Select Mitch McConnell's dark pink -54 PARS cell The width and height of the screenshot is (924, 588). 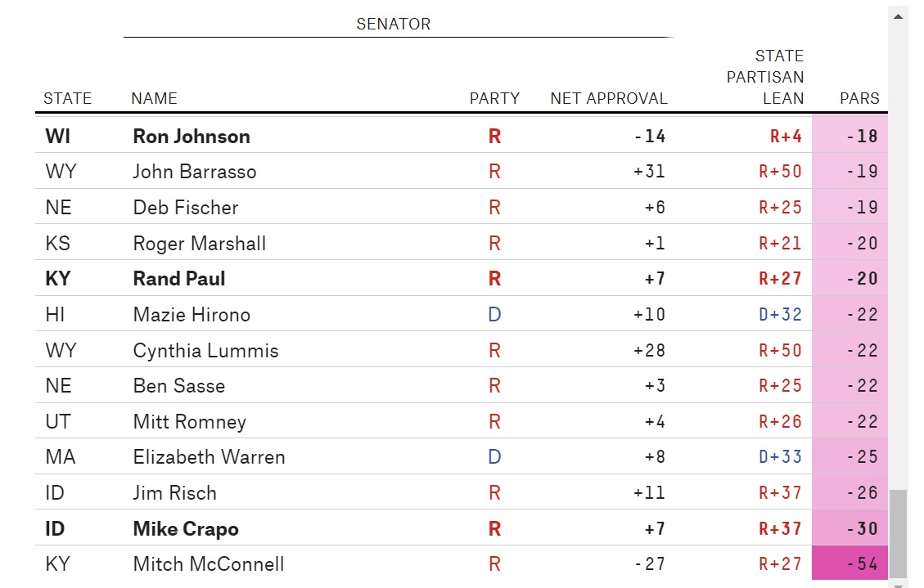click(850, 564)
